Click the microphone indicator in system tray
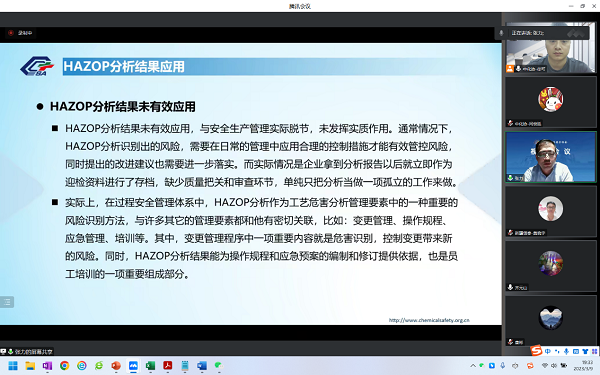The height and width of the screenshot is (375, 600). click(x=503, y=366)
